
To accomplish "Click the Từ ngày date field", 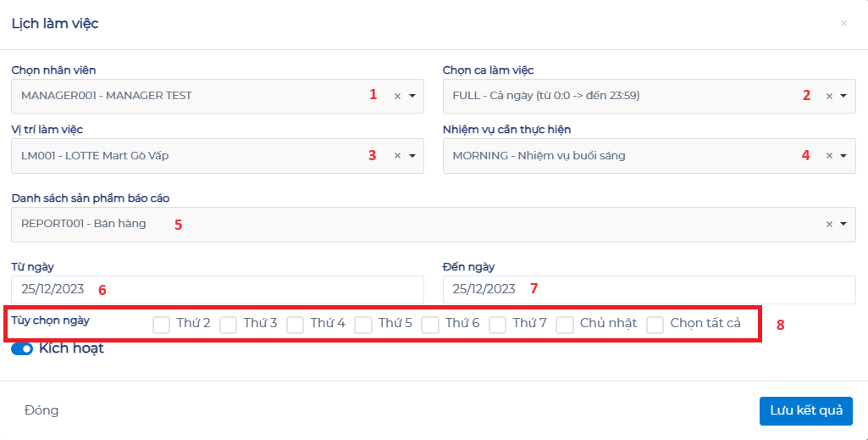I will pos(217,289).
